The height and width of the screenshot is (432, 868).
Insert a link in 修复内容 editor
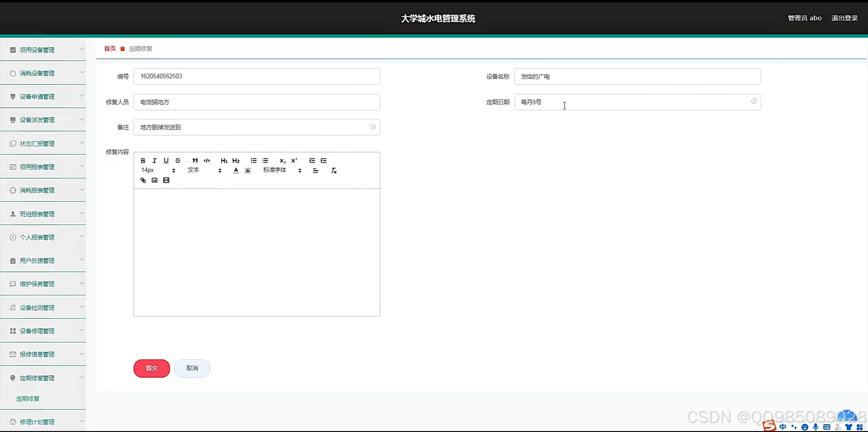(x=143, y=180)
